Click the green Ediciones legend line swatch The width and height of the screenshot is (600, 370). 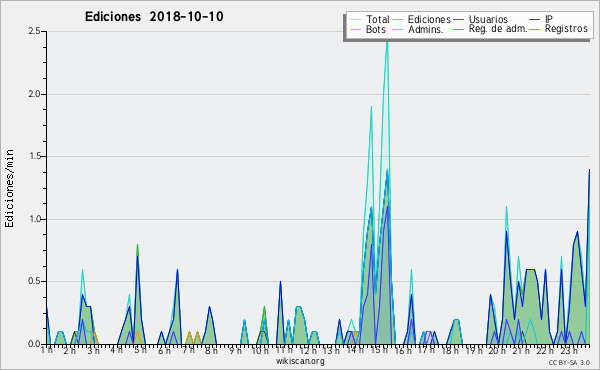(x=398, y=20)
